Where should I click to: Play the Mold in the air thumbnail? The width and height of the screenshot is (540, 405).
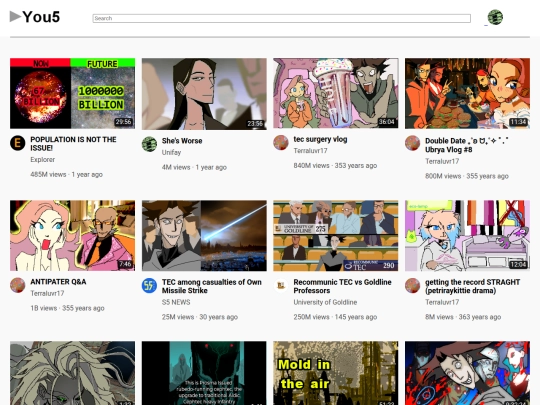click(x=336, y=373)
